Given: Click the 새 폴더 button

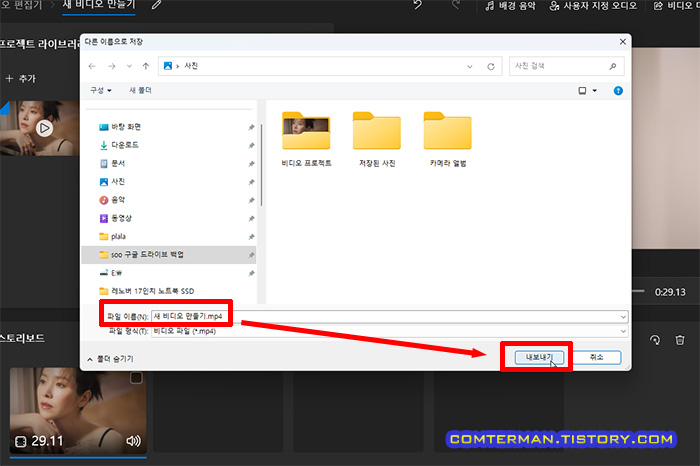Looking at the screenshot, I should click(140, 90).
